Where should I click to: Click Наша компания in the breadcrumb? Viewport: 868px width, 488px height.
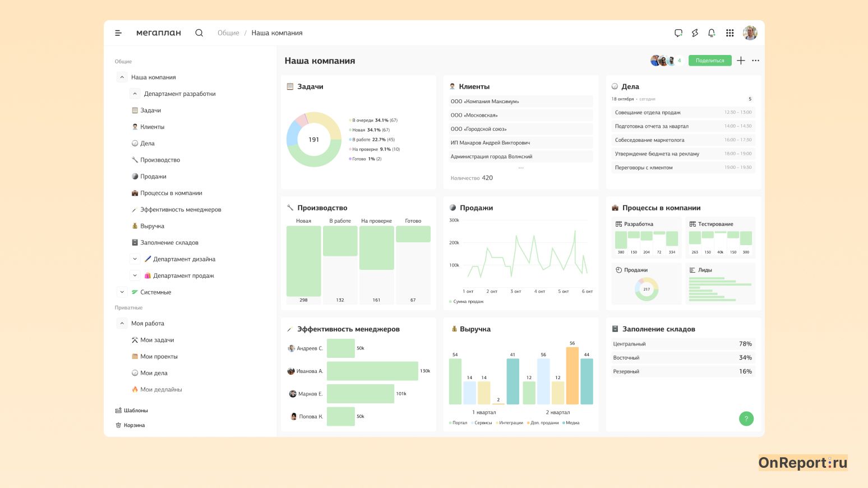[277, 33]
